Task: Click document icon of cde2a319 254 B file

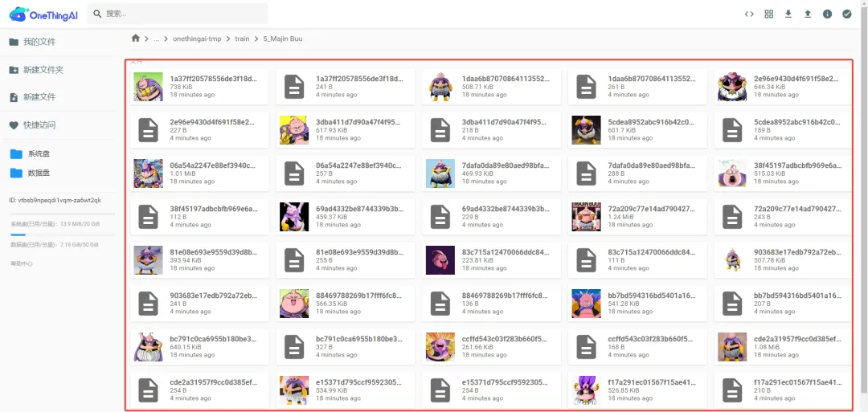Action: click(x=149, y=390)
